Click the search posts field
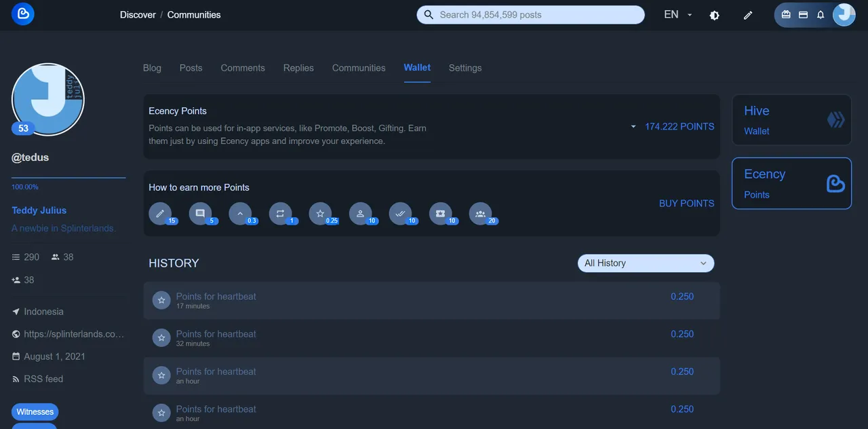The height and width of the screenshot is (429, 868). (x=530, y=14)
